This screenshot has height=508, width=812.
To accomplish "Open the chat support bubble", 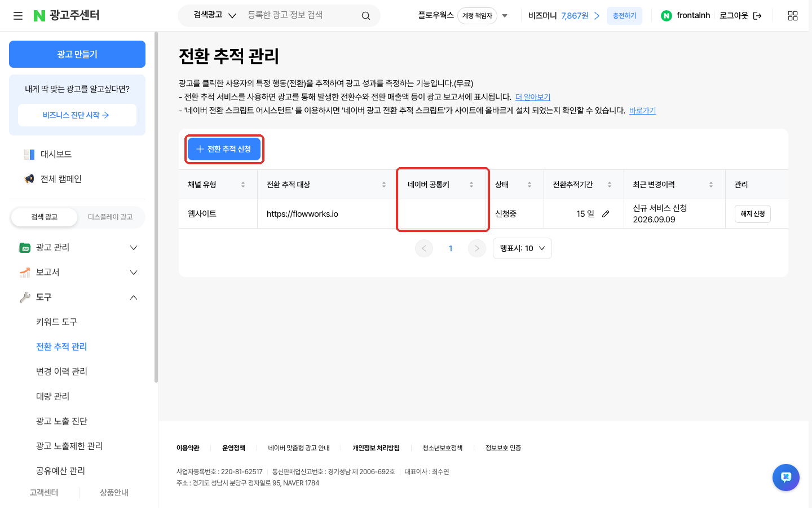I will point(786,478).
